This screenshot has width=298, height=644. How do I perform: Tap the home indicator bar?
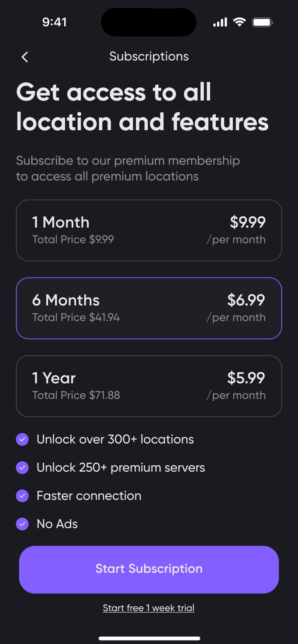pos(149,637)
